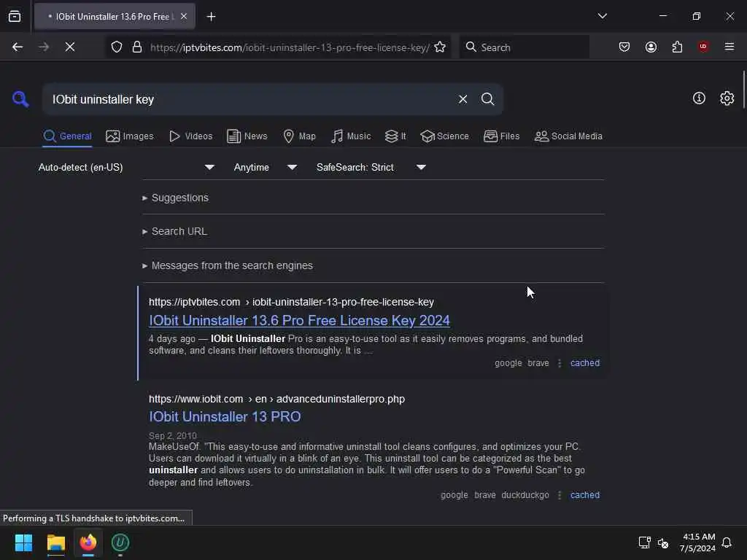Show site security padlock information

click(137, 47)
